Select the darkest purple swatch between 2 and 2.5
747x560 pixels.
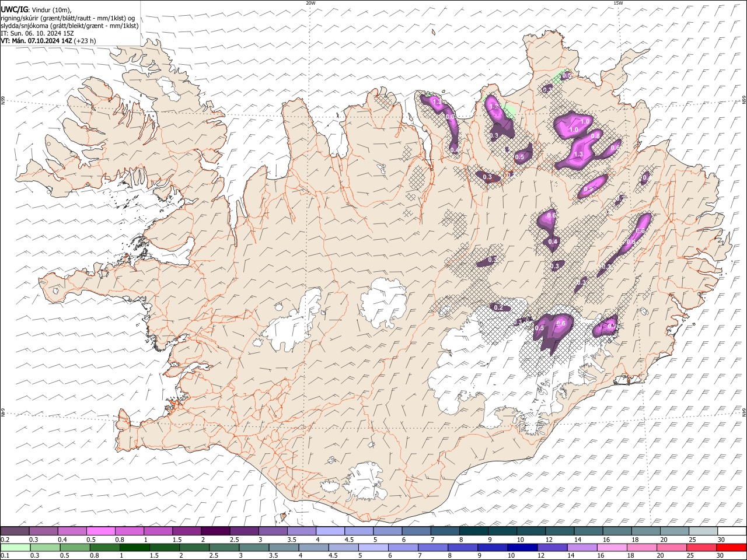point(215,531)
